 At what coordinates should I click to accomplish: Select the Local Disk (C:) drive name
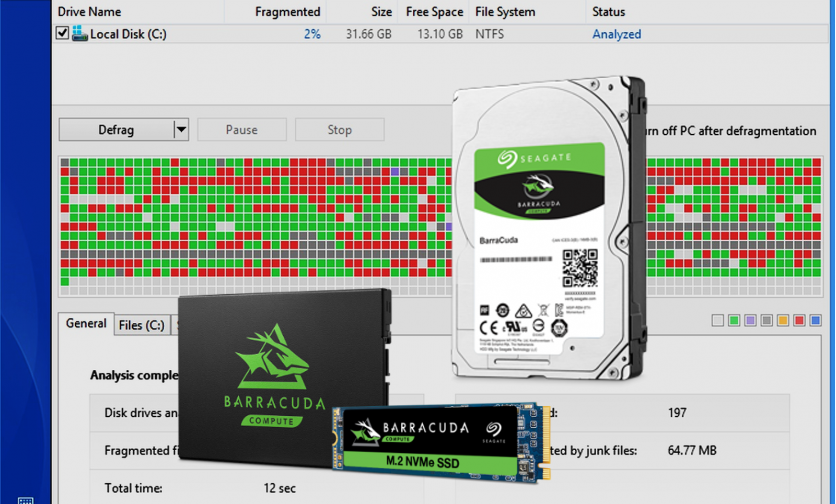(128, 34)
